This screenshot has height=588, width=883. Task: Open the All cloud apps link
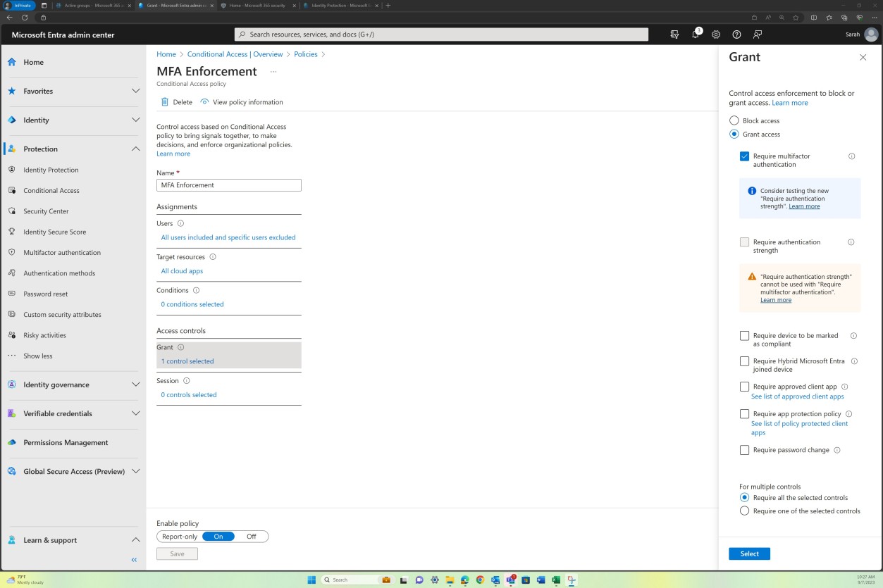pyautogui.click(x=182, y=270)
